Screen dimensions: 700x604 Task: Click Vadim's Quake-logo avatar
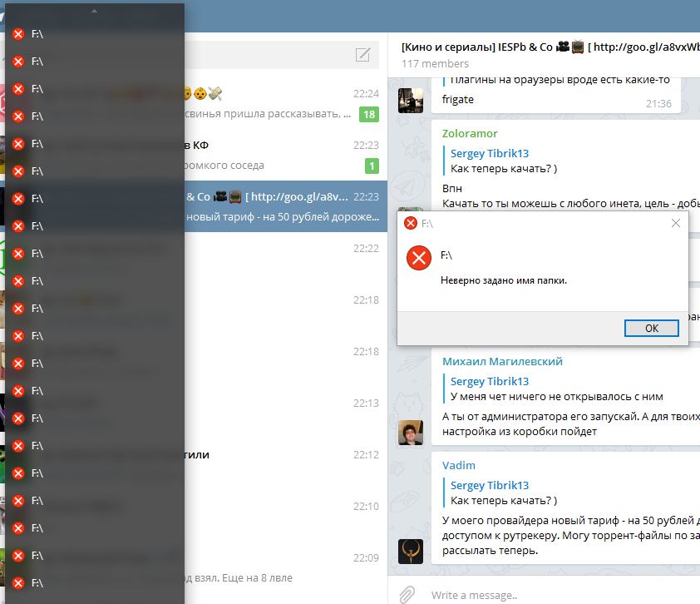tap(410, 552)
